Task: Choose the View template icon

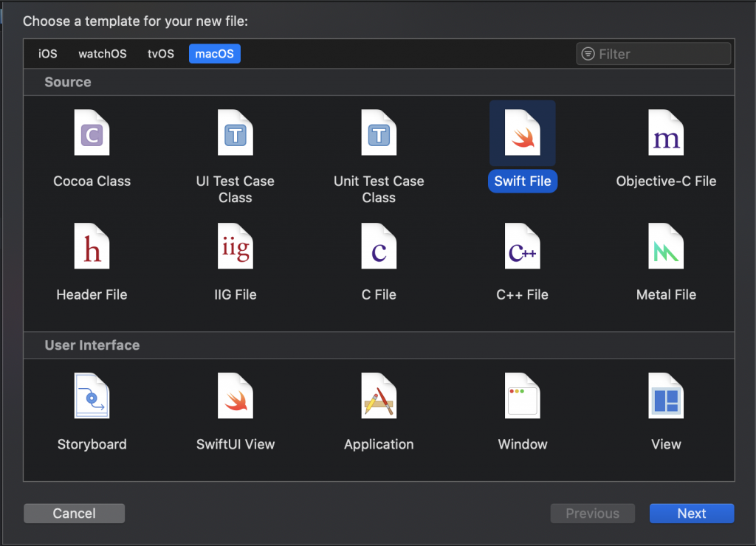Action: point(666,395)
